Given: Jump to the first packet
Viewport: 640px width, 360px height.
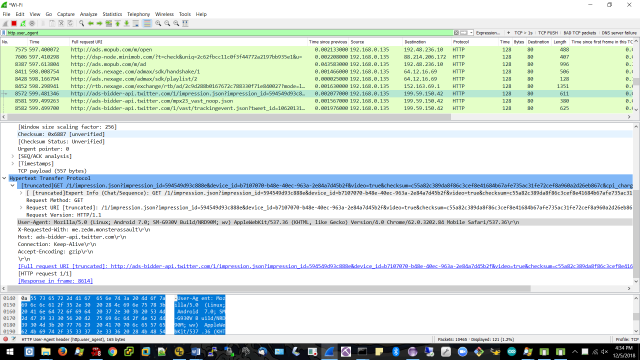Looking at the screenshot, I should pos(118,24).
